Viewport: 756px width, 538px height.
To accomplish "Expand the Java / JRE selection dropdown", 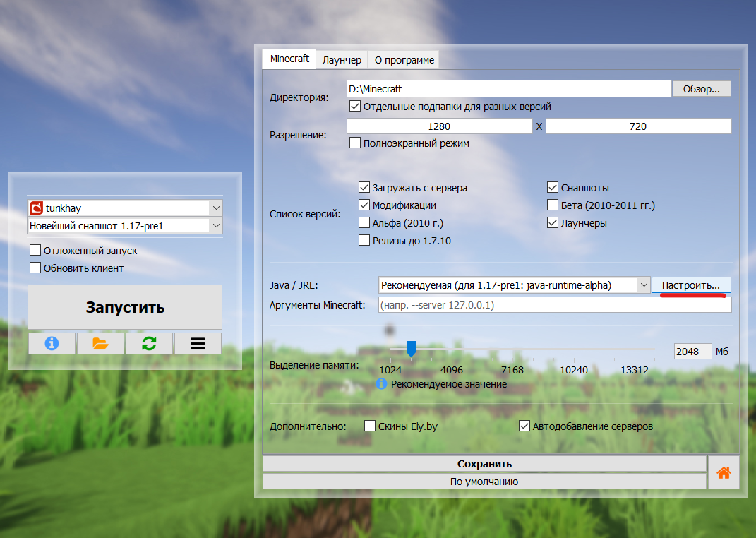I will (x=643, y=285).
